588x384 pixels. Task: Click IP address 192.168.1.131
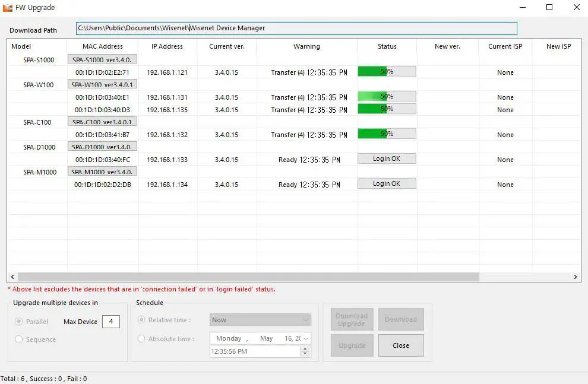(167, 97)
